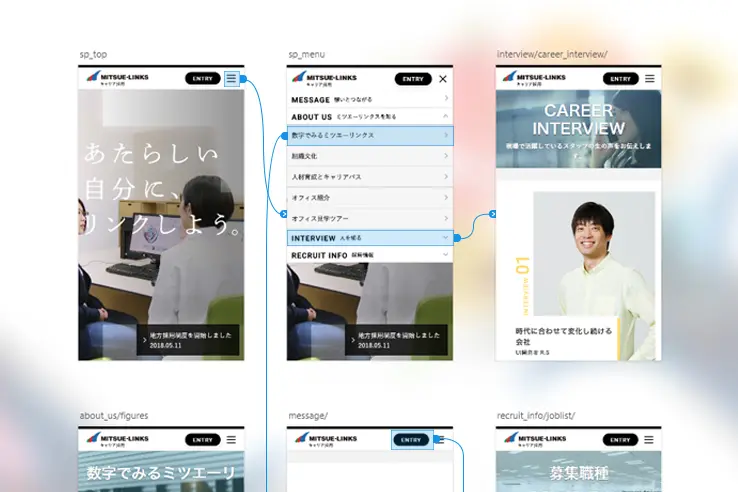Click MITSUE-LINKS logo on message/ artboard
This screenshot has height=492, width=738.
click(326, 439)
